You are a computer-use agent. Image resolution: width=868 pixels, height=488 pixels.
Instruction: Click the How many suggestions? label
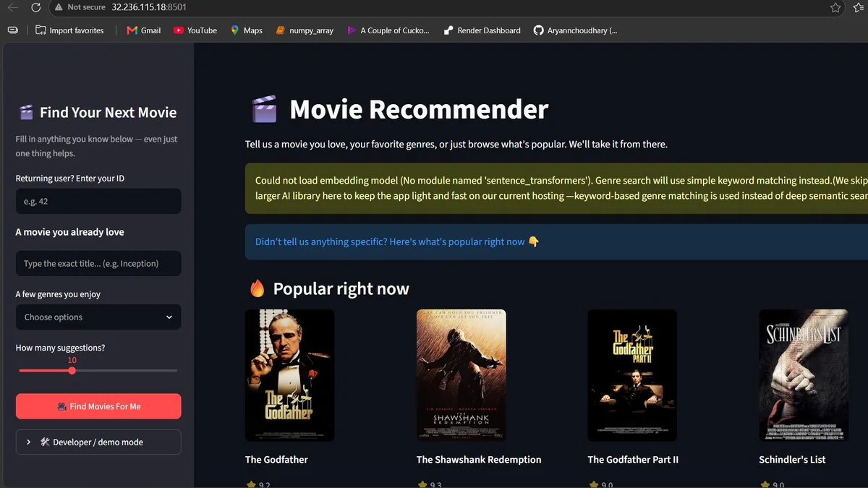pyautogui.click(x=60, y=348)
